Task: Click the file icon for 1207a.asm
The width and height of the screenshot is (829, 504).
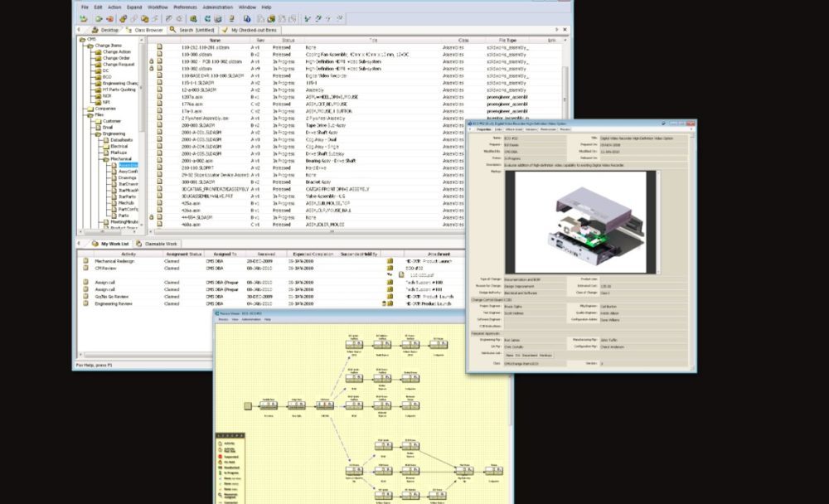Action: (160, 98)
